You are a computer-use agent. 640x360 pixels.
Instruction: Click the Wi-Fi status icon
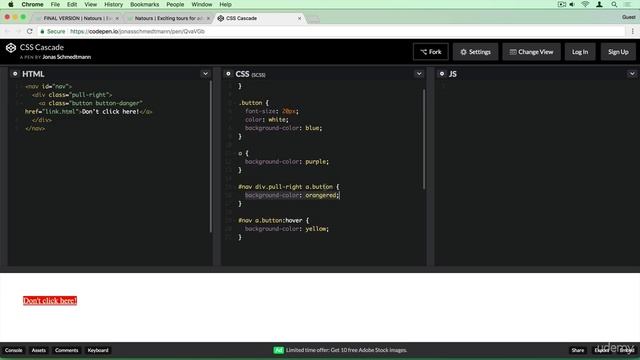pos(585,4)
